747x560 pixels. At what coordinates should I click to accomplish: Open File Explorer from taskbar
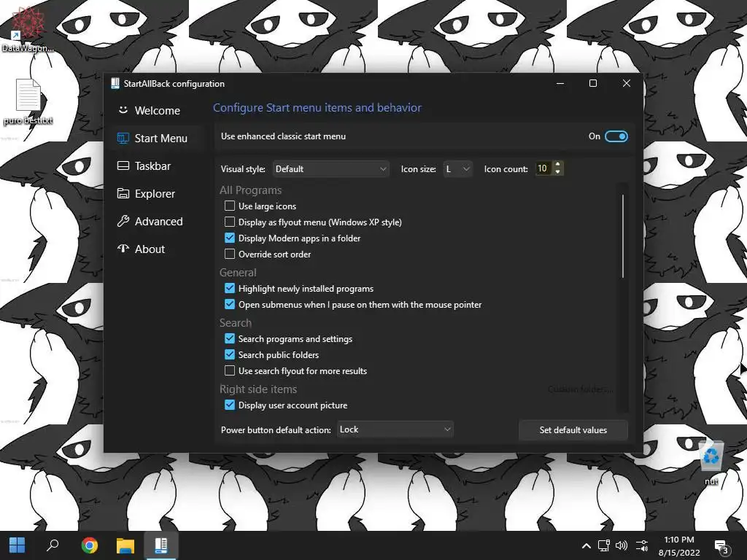point(125,545)
